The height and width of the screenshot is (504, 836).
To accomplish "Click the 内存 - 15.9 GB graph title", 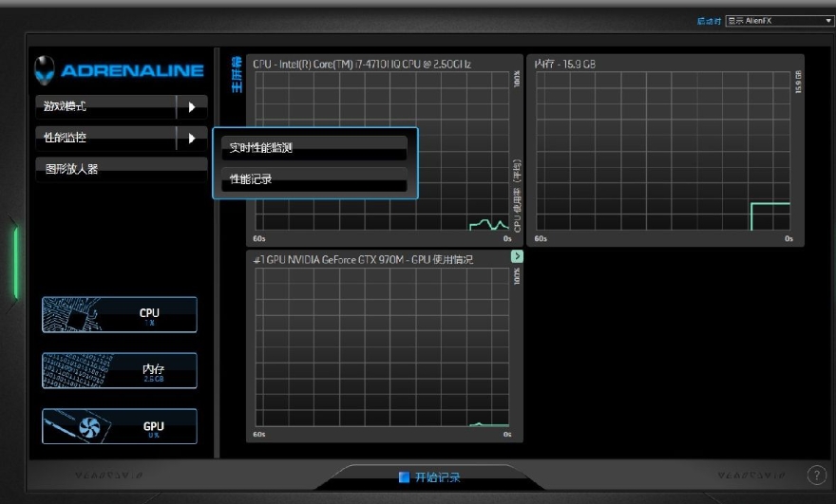I will (x=564, y=64).
